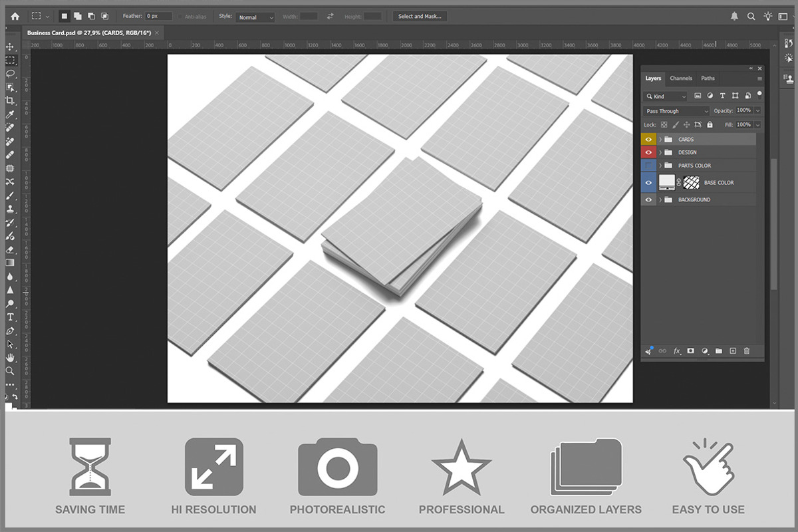The image size is (798, 532).
Task: Expand the DESIGN group
Action: (660, 152)
